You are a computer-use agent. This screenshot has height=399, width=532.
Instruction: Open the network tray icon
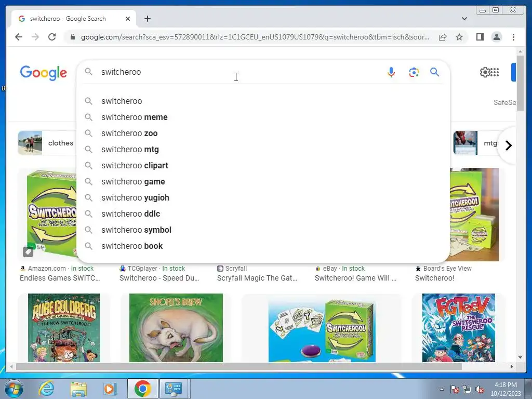(x=467, y=390)
